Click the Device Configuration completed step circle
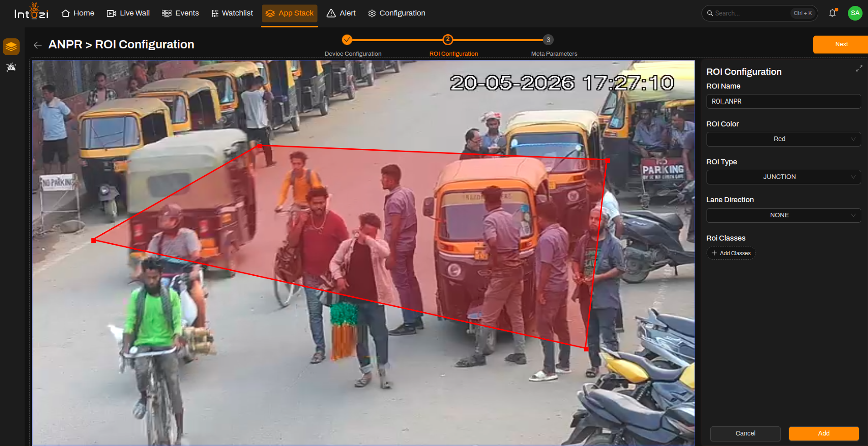Screen dimensions: 868x446 pos(347,40)
